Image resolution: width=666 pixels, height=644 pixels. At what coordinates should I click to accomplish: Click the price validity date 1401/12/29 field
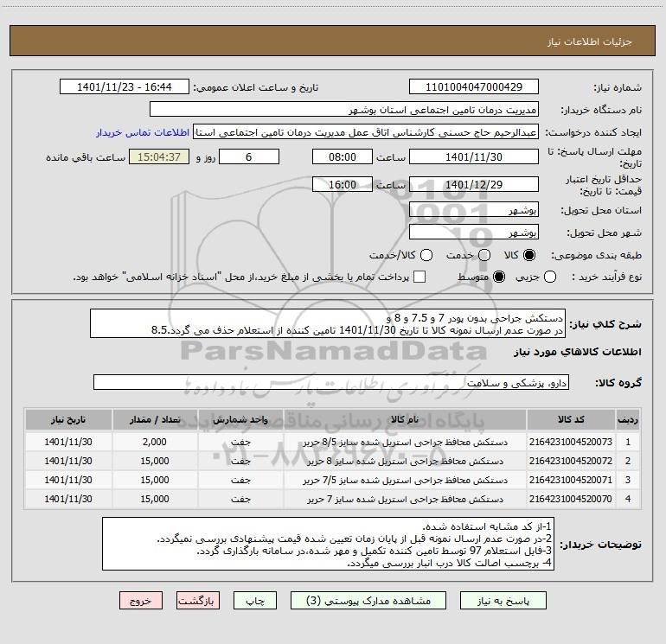pyautogui.click(x=474, y=185)
